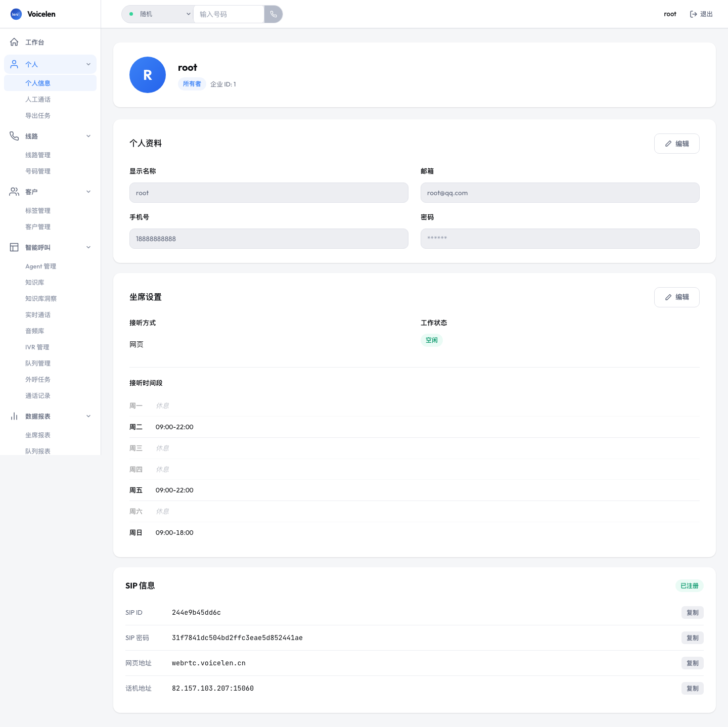The image size is (728, 727).
Task: Copy the SIP 密码 value
Action: tap(692, 638)
